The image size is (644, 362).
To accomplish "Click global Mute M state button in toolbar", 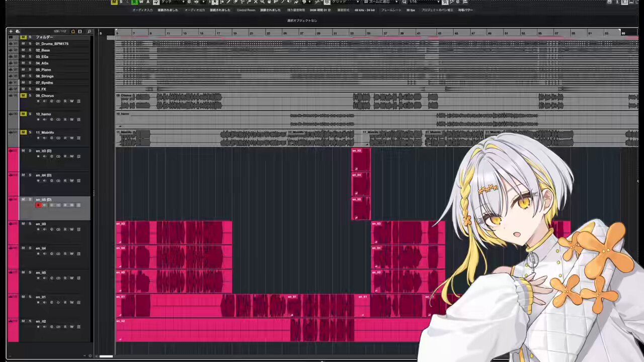I will click(114, 2).
